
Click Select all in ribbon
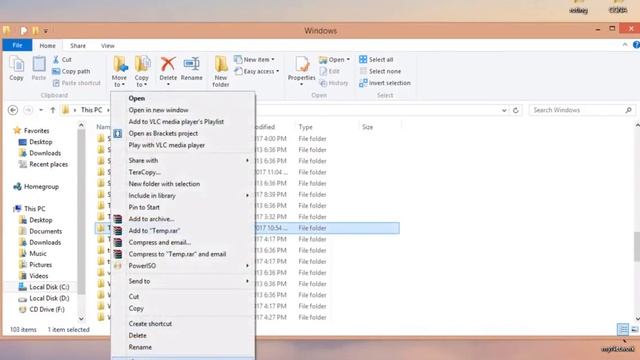[x=376, y=60]
